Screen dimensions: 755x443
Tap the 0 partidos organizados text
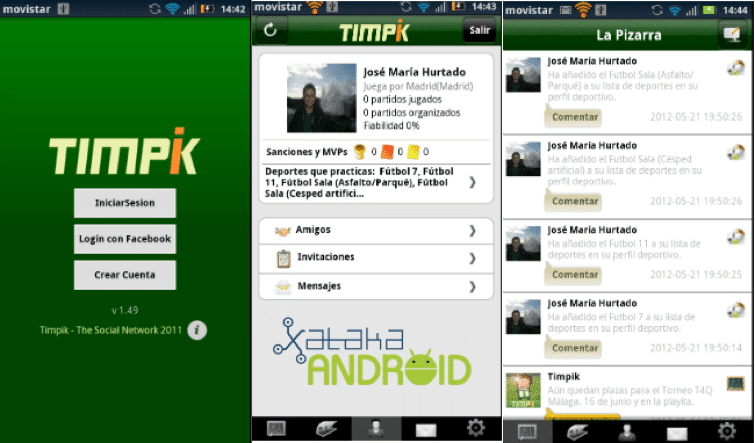(x=412, y=113)
